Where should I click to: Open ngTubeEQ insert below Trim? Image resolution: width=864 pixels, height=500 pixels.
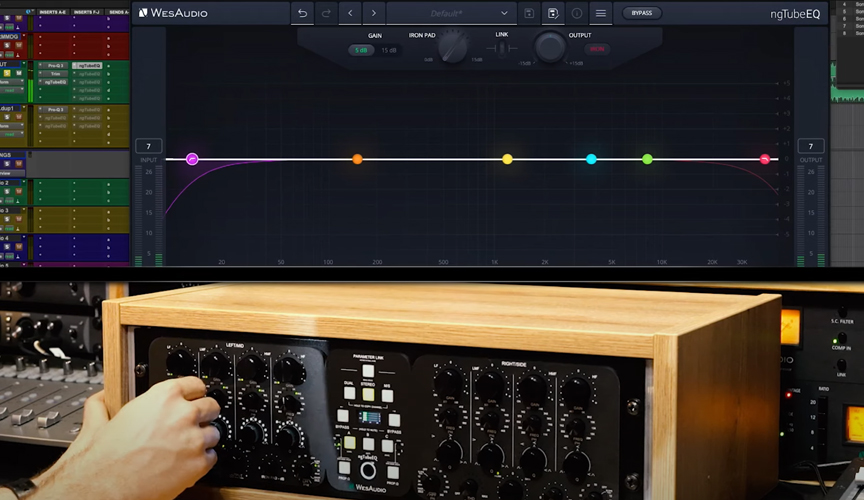coord(53,82)
